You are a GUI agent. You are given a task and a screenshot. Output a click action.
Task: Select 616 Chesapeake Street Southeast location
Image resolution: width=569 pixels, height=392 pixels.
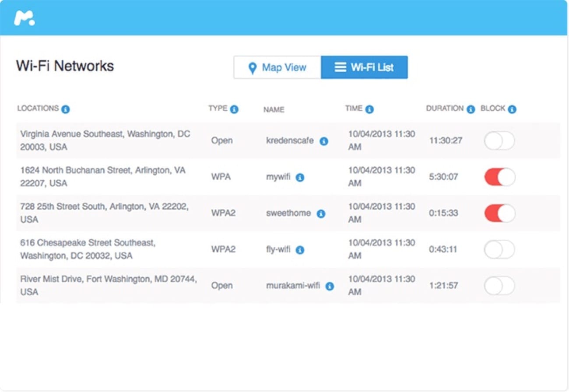click(x=88, y=249)
